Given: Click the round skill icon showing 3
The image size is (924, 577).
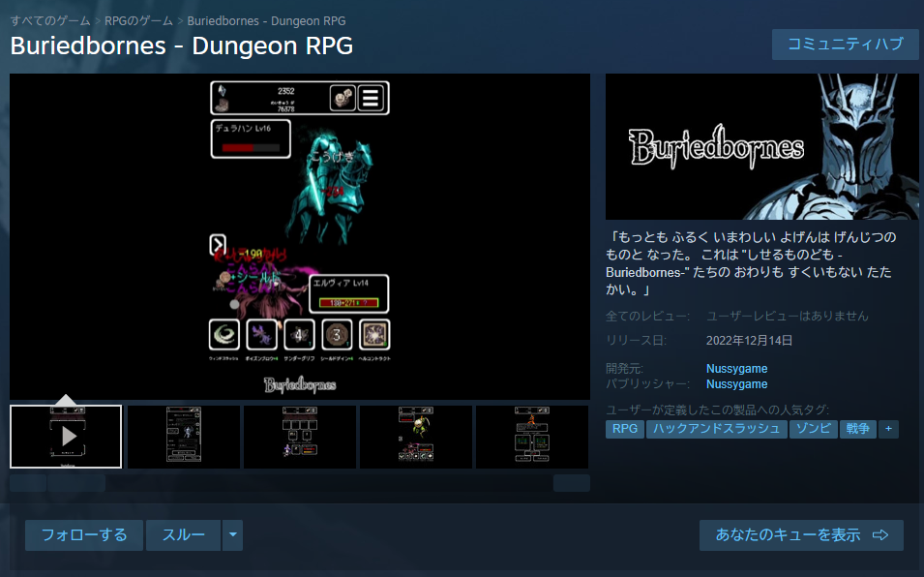Looking at the screenshot, I should tap(337, 335).
